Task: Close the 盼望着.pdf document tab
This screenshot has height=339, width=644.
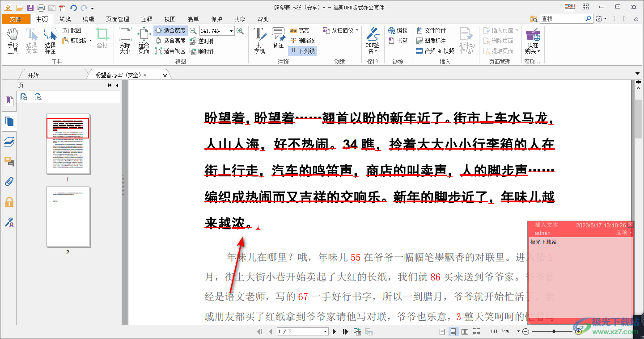Action: [x=165, y=75]
